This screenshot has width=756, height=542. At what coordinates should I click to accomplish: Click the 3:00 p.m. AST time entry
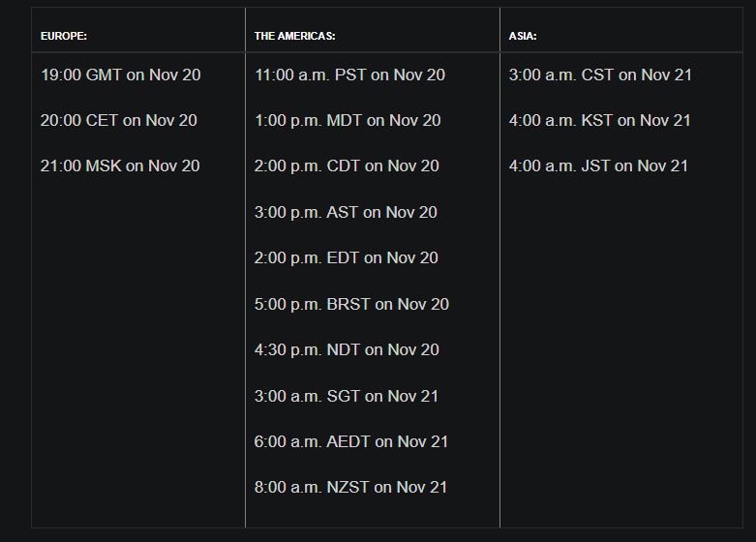point(346,212)
